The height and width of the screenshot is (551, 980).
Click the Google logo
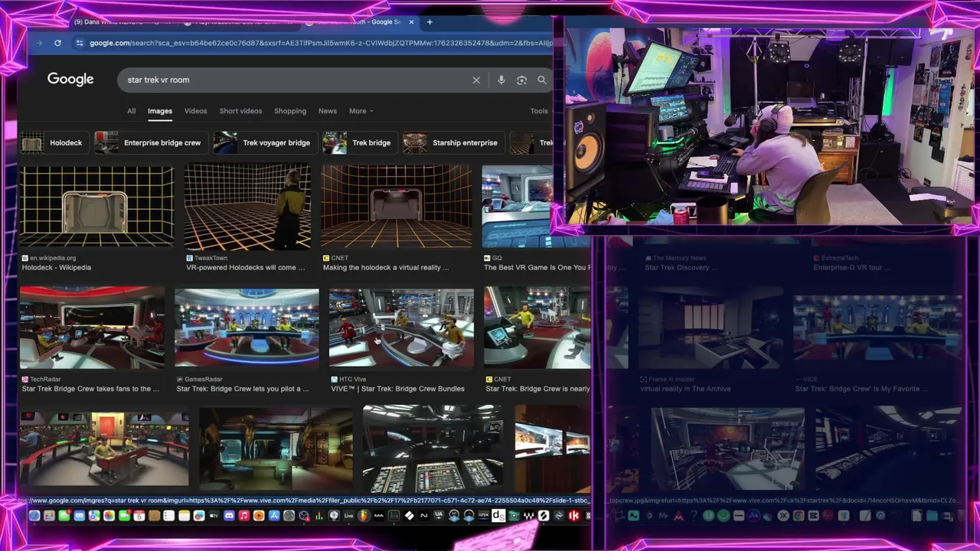pyautogui.click(x=70, y=79)
